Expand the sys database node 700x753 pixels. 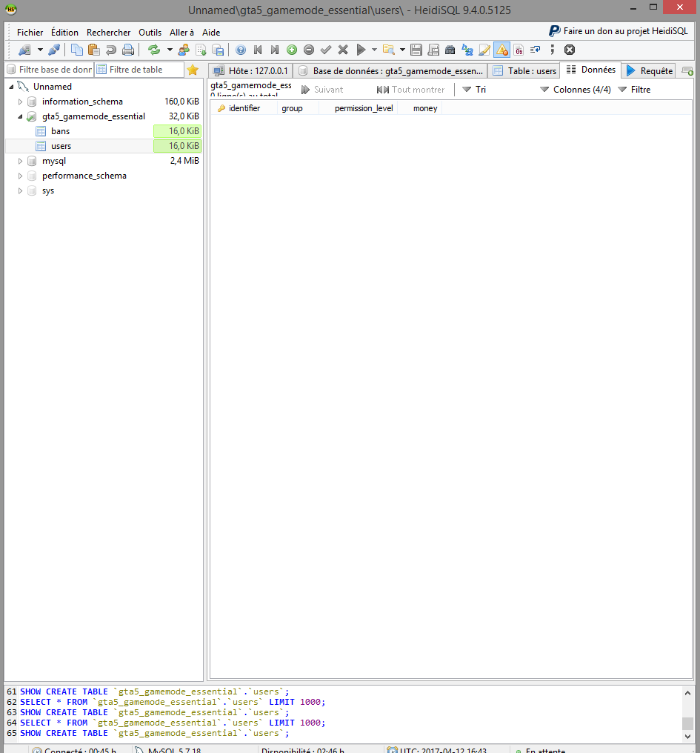click(20, 191)
